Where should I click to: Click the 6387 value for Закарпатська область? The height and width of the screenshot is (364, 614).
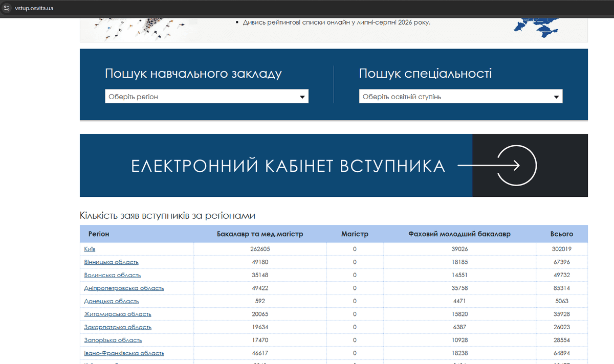click(459, 327)
